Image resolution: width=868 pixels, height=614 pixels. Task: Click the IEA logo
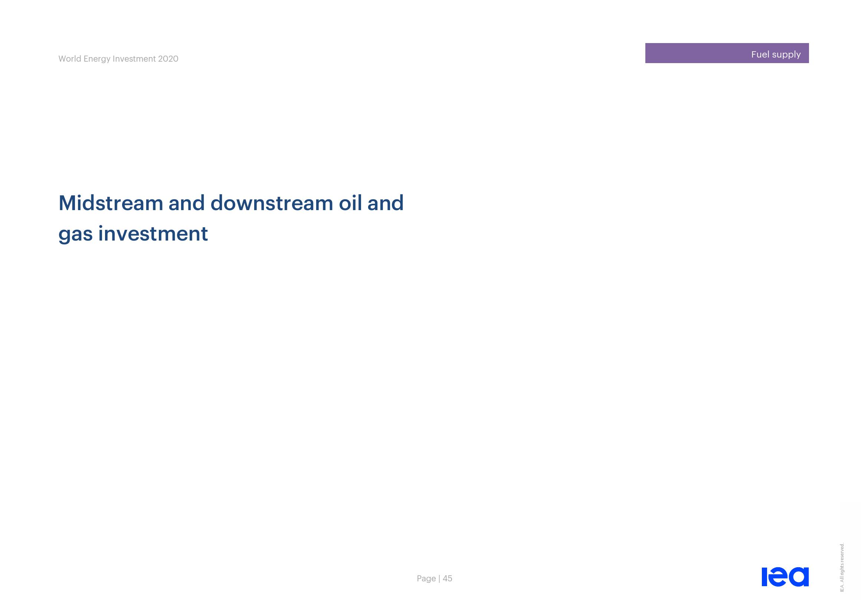(785, 577)
